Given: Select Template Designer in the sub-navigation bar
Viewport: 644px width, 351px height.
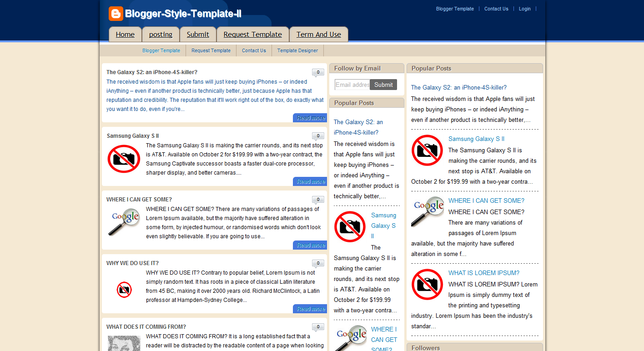Looking at the screenshot, I should coord(297,50).
